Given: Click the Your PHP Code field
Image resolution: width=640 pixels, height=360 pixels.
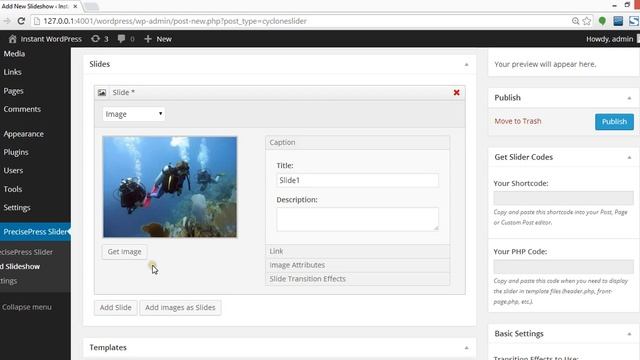Looking at the screenshot, I should [563, 267].
